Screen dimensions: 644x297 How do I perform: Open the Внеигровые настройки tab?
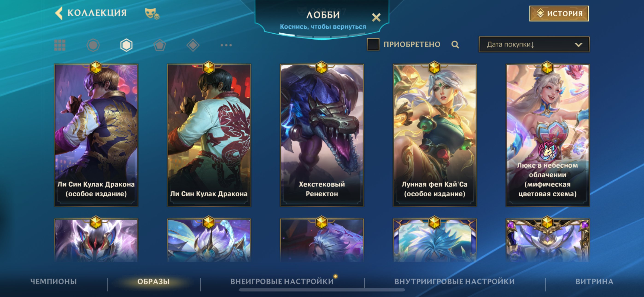click(282, 282)
